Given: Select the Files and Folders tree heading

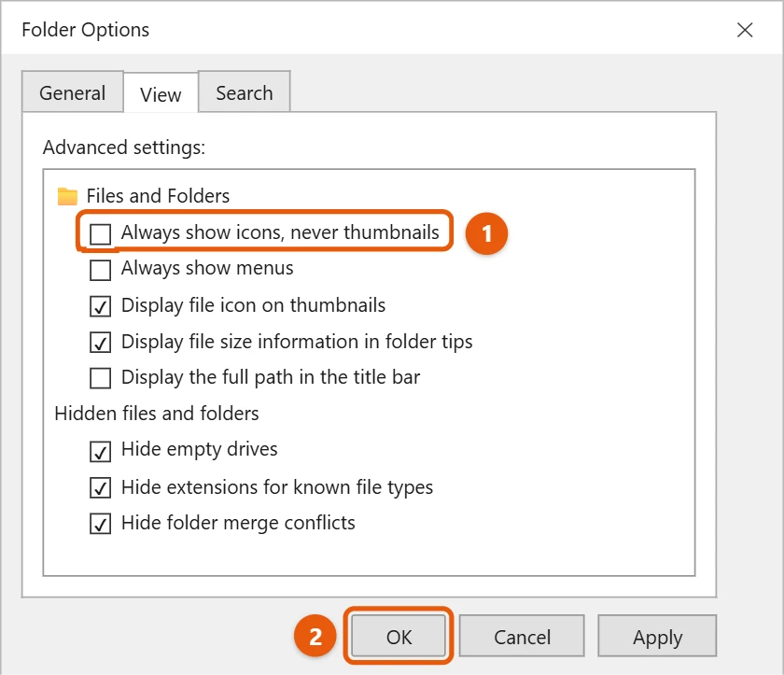Looking at the screenshot, I should click(158, 196).
